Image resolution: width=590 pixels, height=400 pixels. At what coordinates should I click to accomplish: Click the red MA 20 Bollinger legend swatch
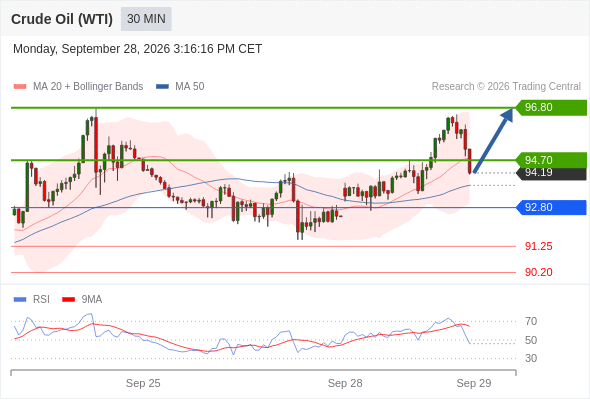click(x=20, y=87)
